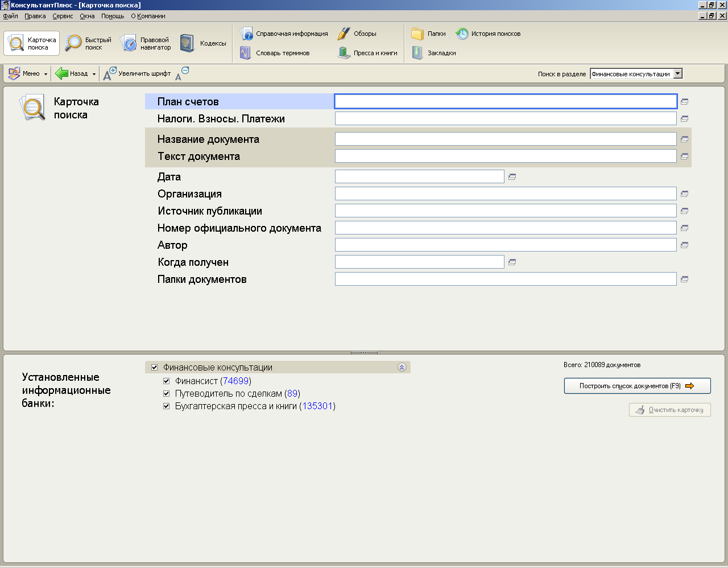728x568 pixels.
Task: Open dictionary icon for Номер официального документа
Action: tap(685, 228)
